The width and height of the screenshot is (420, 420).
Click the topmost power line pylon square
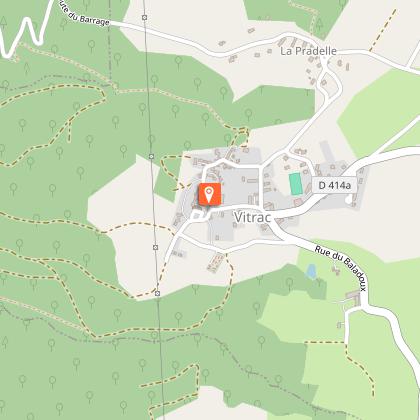(144, 17)
